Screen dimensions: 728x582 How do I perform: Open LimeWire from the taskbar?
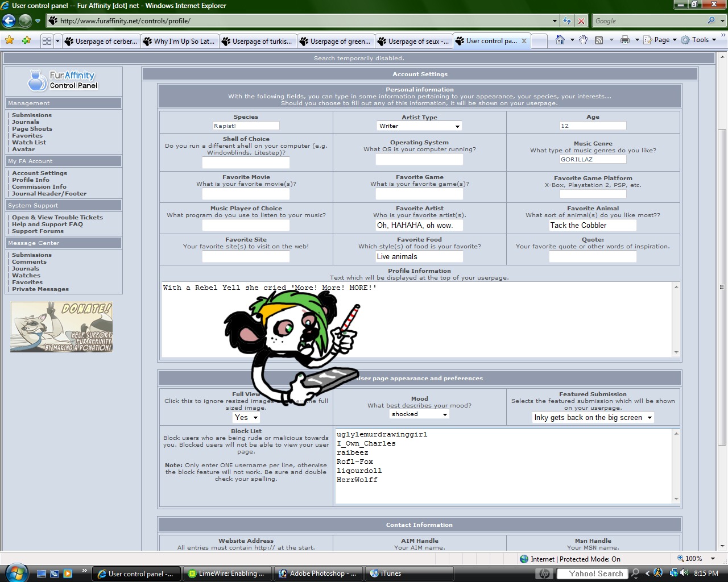[227, 573]
